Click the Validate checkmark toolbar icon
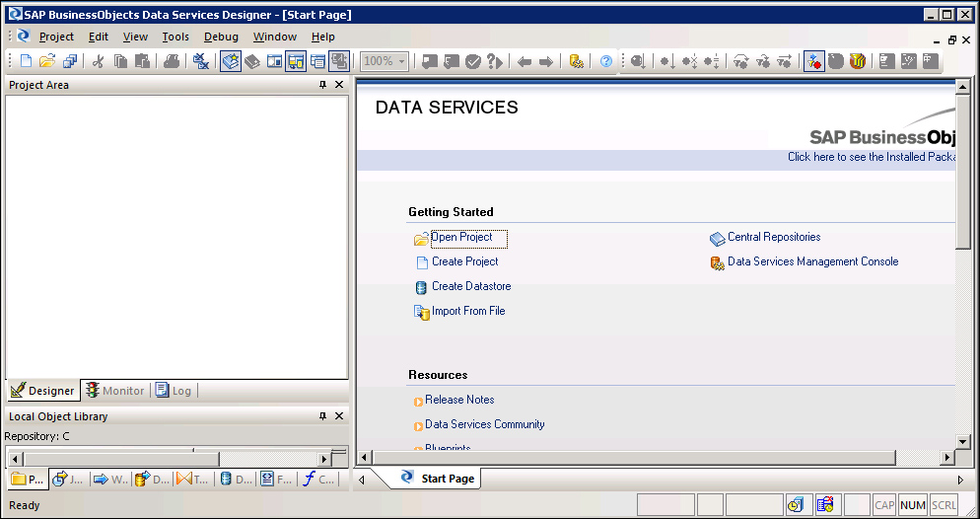The height and width of the screenshot is (519, 980). (x=473, y=61)
